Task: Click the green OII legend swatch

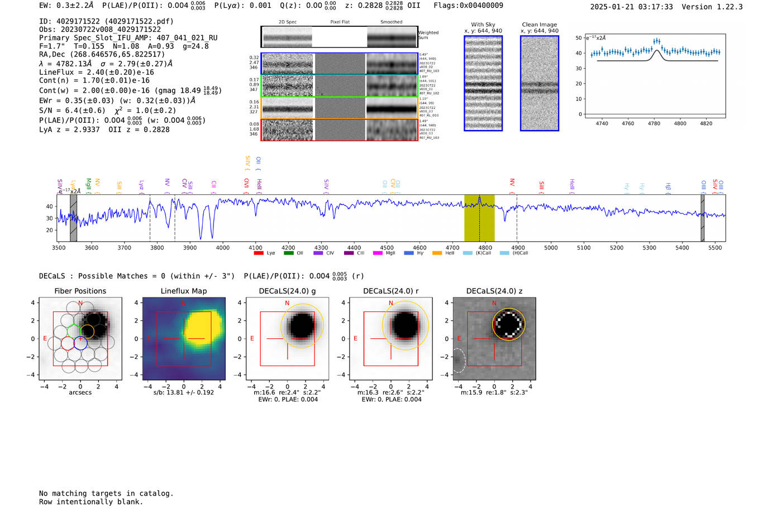Action: click(288, 253)
